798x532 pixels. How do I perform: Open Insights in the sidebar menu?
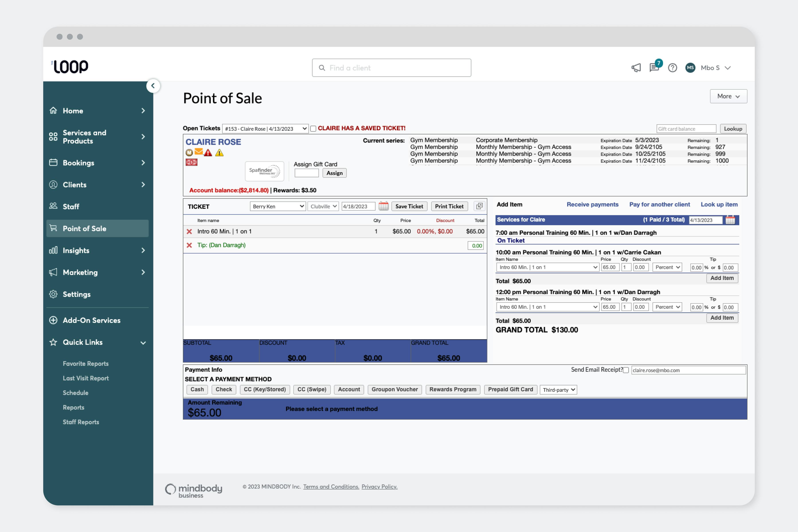tap(76, 250)
